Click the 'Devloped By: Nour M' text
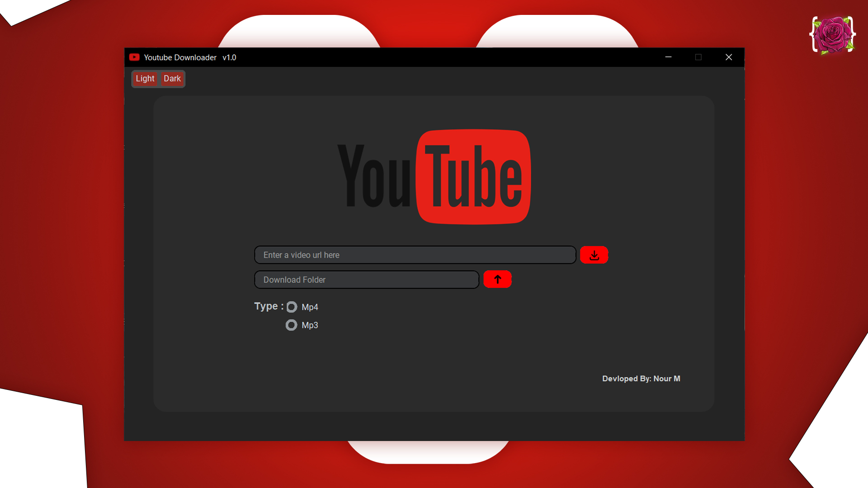This screenshot has height=488, width=868. click(641, 379)
